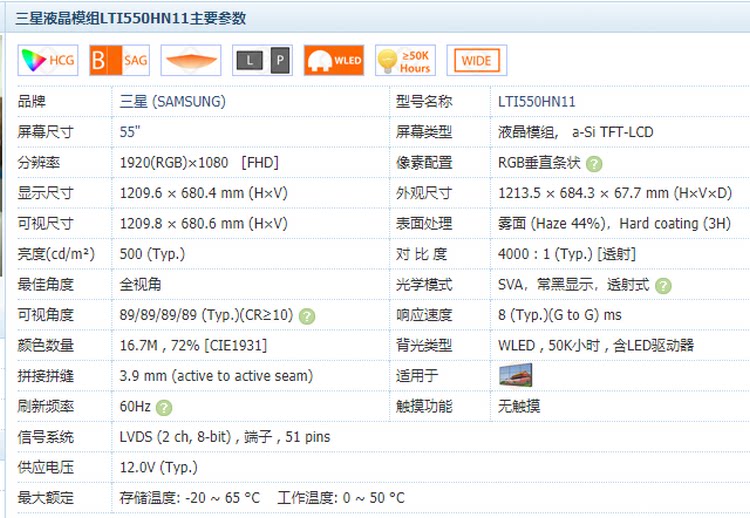Click the a-Si TFT-LCD text
The image size is (750, 518).
(613, 132)
